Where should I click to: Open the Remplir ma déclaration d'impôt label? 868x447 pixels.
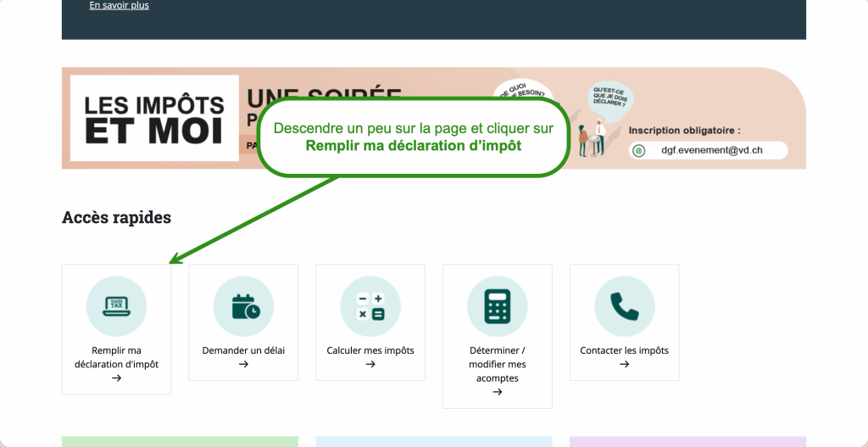(x=116, y=357)
